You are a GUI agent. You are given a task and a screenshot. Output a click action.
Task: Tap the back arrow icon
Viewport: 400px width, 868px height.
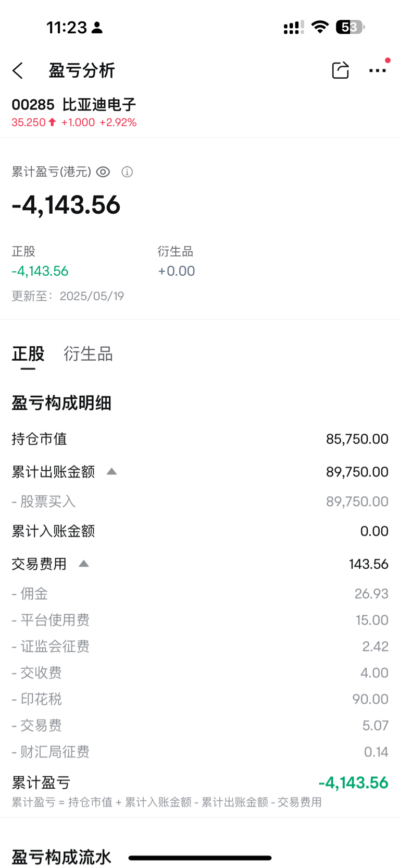pyautogui.click(x=18, y=70)
